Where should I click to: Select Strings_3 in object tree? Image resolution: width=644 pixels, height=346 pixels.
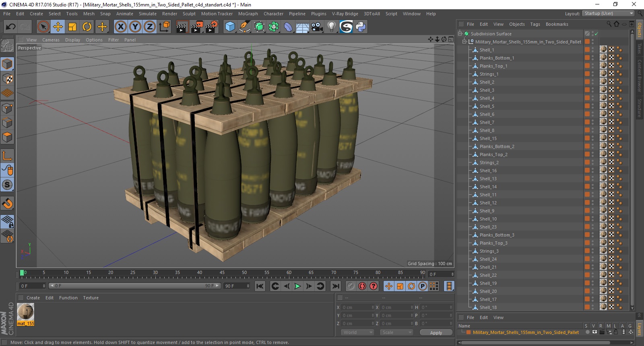point(489,251)
